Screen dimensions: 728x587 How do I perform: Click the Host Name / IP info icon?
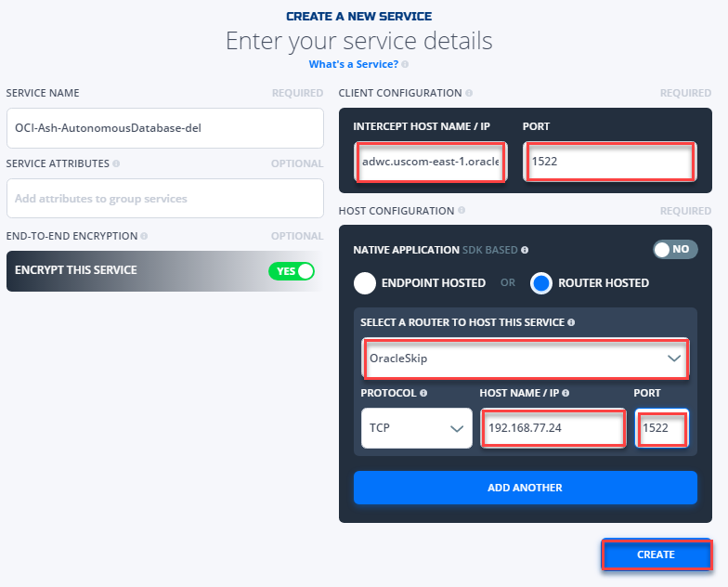565,393
